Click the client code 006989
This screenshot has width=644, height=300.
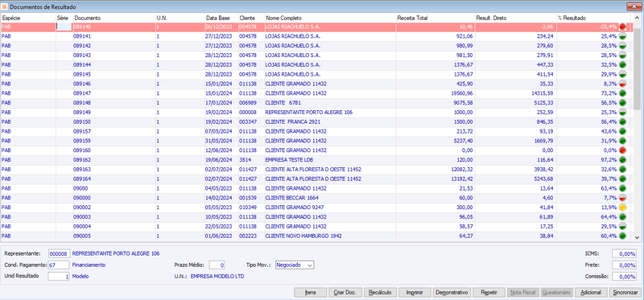[x=248, y=103]
